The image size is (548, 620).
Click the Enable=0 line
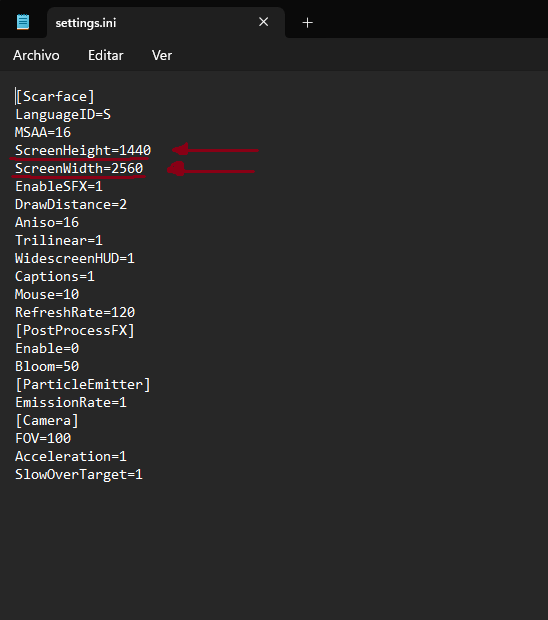pos(47,348)
